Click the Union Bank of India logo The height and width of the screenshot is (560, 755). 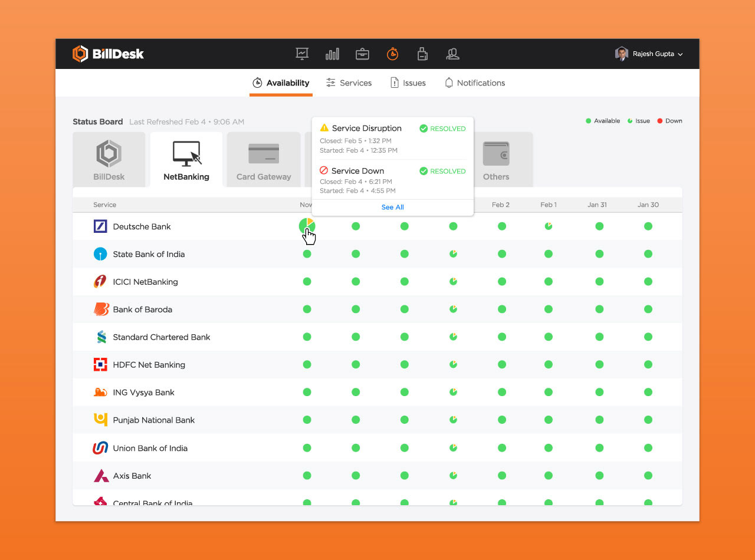(x=100, y=448)
